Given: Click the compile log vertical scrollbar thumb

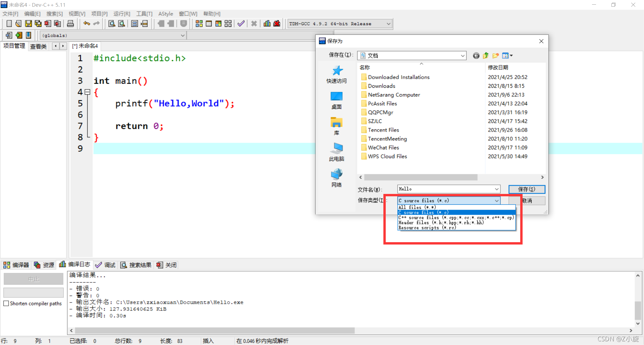Looking at the screenshot, I should tap(638, 311).
